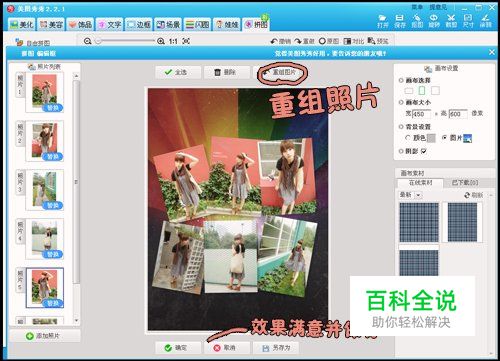Click the 替换 button on photo 3
Image resolution: width=500 pixels, height=361 pixels.
click(53, 206)
